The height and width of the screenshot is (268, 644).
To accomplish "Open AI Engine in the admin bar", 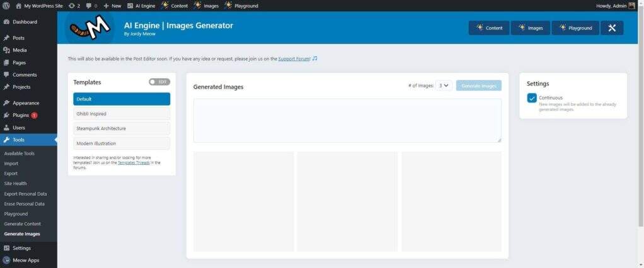I will pyautogui.click(x=141, y=6).
